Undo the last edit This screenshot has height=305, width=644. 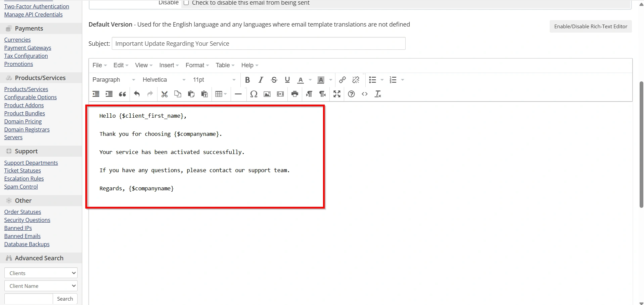[x=137, y=94]
